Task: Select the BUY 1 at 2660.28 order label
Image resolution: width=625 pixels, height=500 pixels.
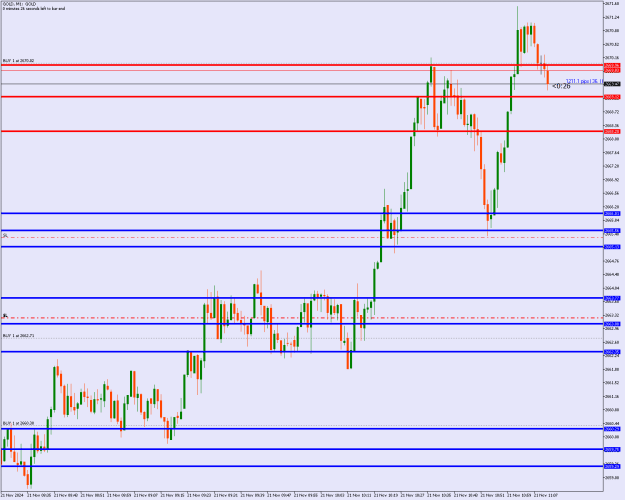Action: (18, 423)
